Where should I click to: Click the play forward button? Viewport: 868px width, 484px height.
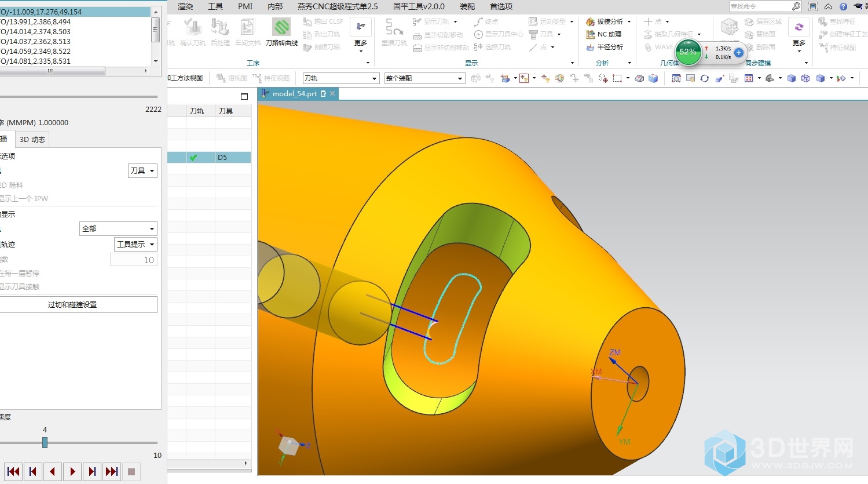pyautogui.click(x=72, y=472)
